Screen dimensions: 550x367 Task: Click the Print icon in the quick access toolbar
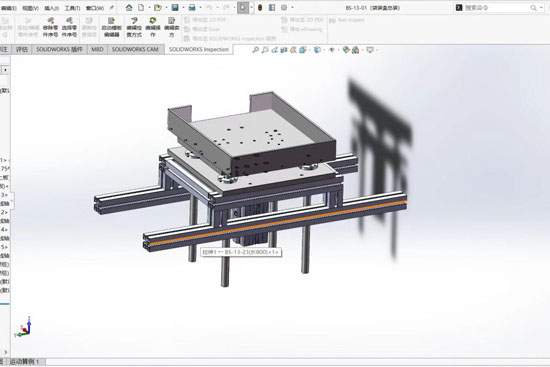pyautogui.click(x=192, y=7)
